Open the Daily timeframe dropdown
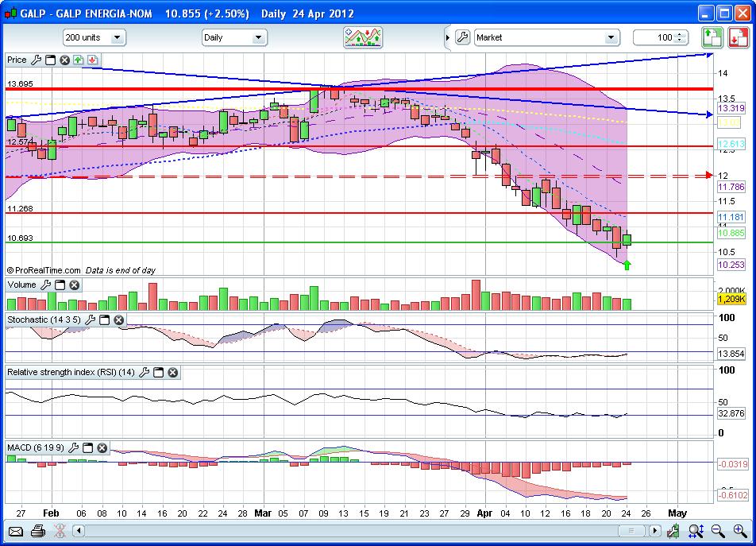The height and width of the screenshot is (546, 756). tap(234, 37)
